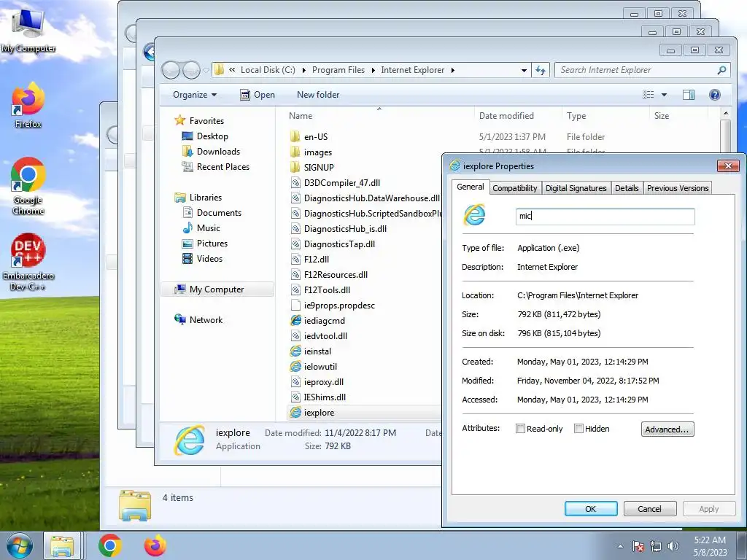The height and width of the screenshot is (560, 747).
Task: Open the Videos library
Action: [x=209, y=259]
